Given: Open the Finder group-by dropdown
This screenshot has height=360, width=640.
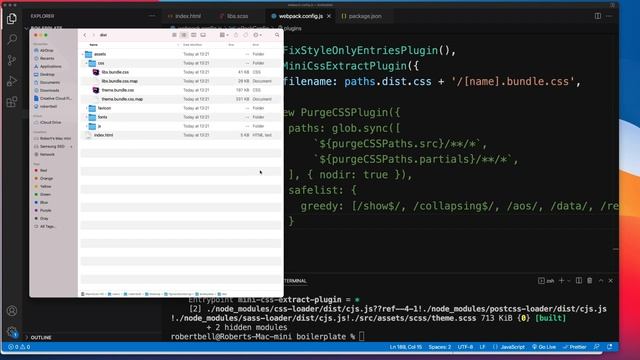Looking at the screenshot, I should tap(224, 35).
